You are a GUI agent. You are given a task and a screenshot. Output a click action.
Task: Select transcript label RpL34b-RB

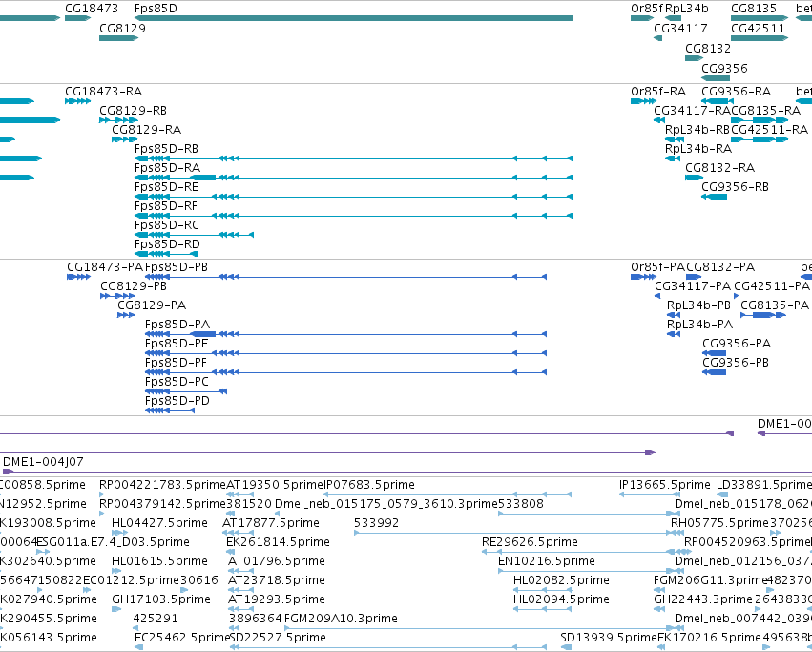(x=697, y=130)
